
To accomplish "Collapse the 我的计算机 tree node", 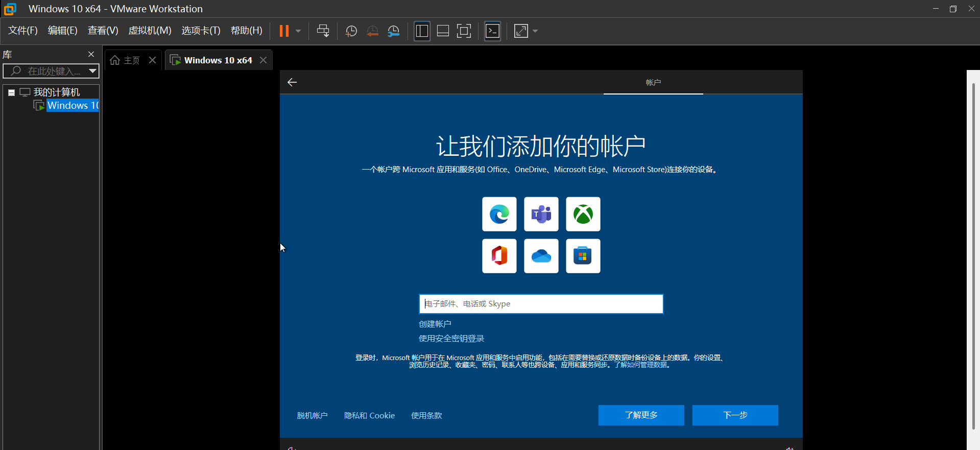I will 11,92.
